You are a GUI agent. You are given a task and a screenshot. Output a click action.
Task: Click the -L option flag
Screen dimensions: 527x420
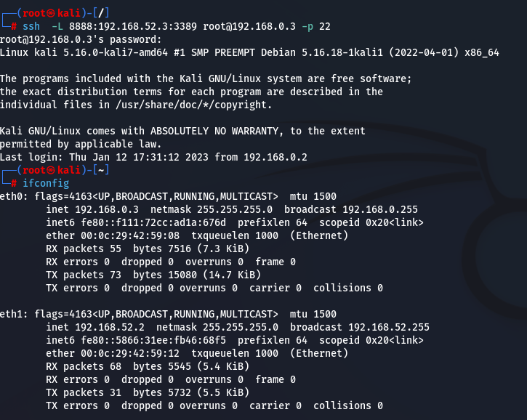tap(57, 26)
